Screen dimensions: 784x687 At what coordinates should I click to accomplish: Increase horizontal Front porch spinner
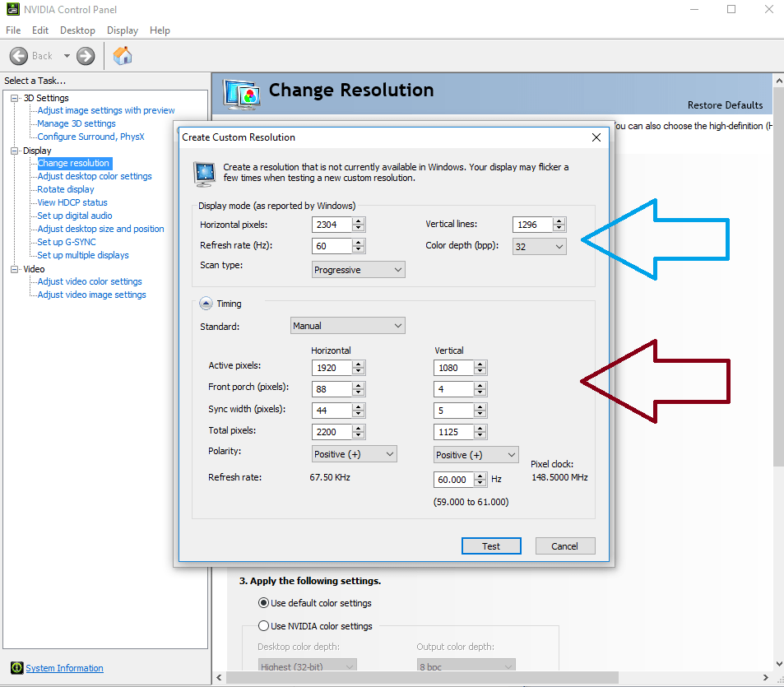[x=358, y=386]
